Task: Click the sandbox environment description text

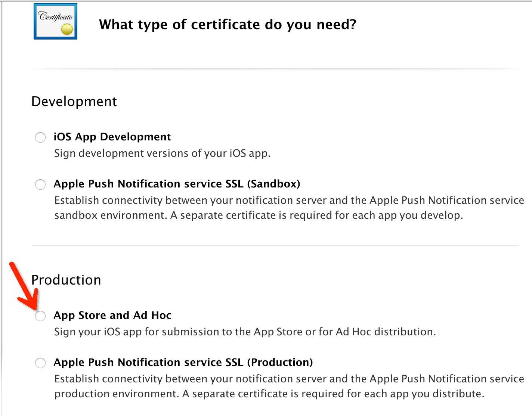Action: click(289, 208)
